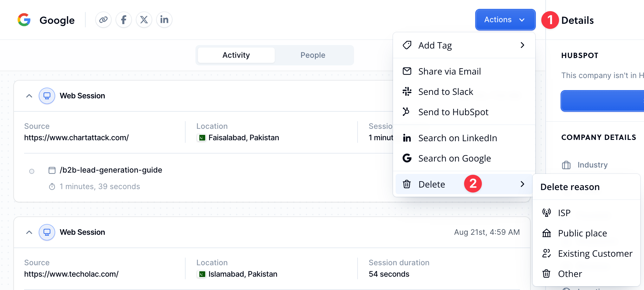This screenshot has width=644, height=290.
Task: Open the LinkedIn profile icon in header
Action: click(164, 20)
